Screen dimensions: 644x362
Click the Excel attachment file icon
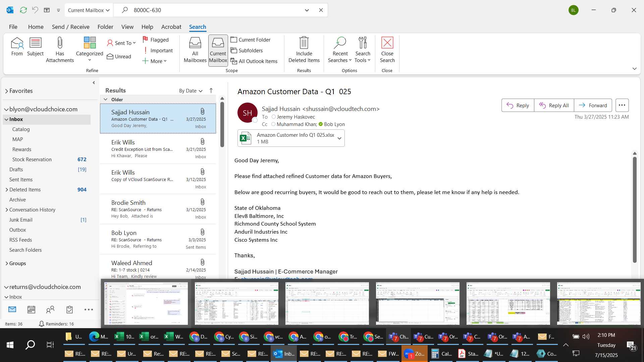click(x=246, y=138)
